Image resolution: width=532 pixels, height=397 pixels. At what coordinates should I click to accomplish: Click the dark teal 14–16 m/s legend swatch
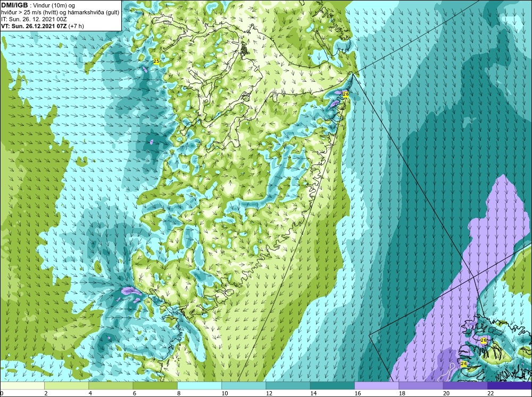[332, 385]
